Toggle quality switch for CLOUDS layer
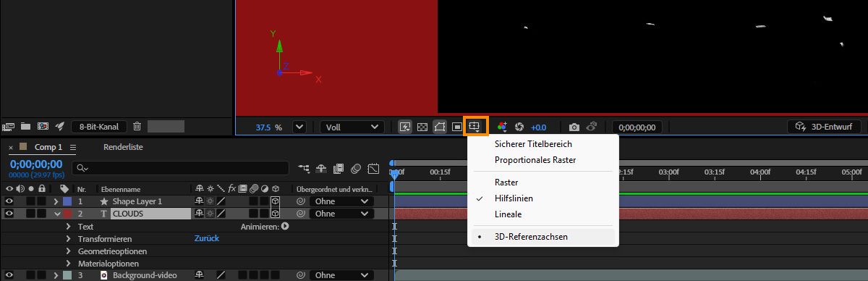The width and height of the screenshot is (868, 281). point(222,214)
